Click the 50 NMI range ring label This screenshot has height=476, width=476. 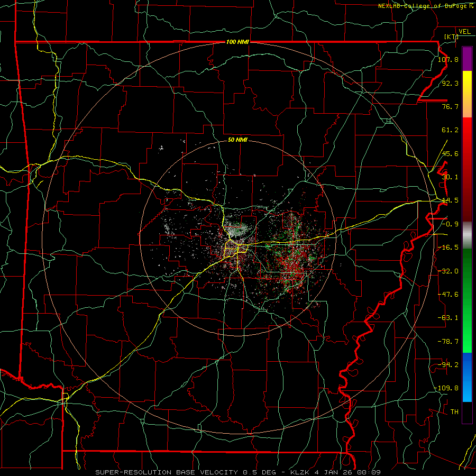237,140
